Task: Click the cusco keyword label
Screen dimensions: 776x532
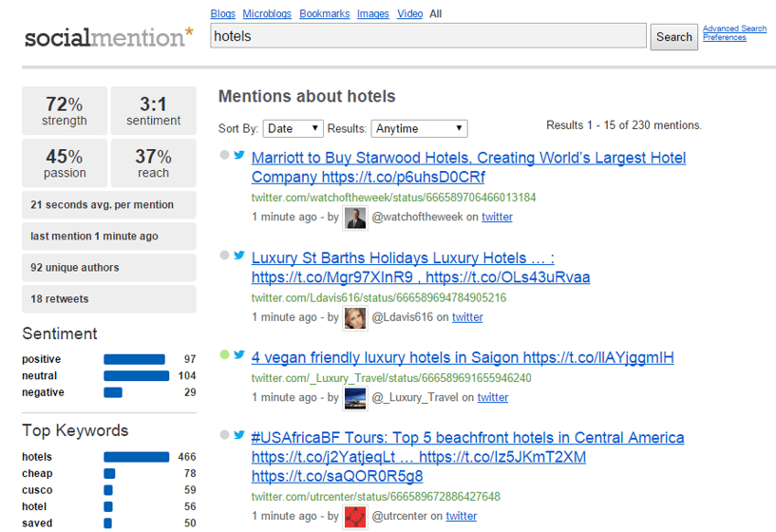Action: [37, 490]
